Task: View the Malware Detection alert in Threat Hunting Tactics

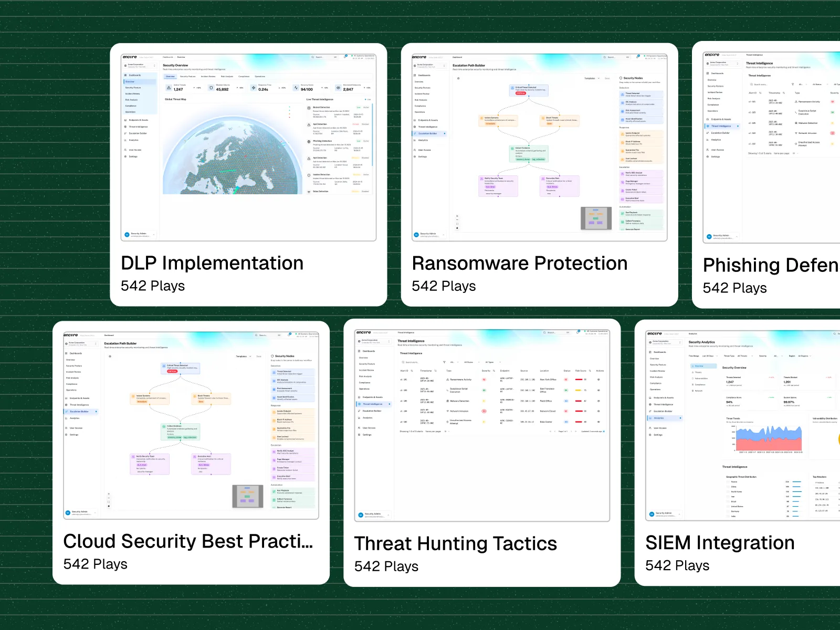Action: pos(598,401)
